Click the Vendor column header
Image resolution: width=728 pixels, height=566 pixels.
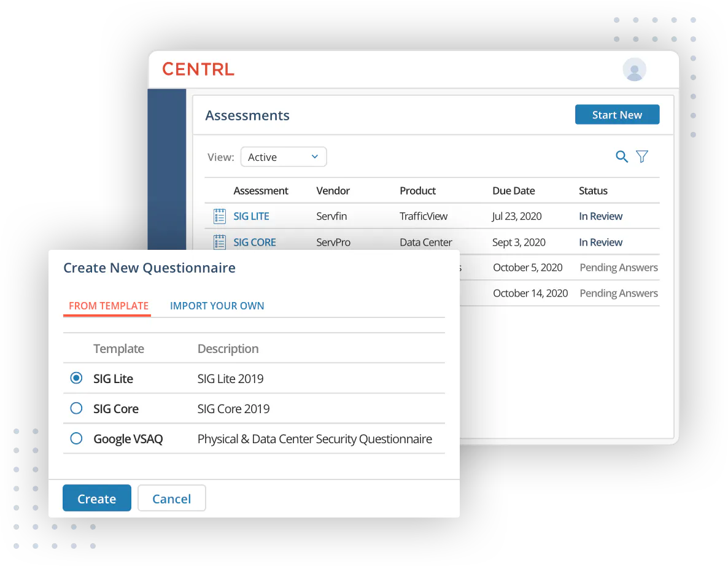333,191
